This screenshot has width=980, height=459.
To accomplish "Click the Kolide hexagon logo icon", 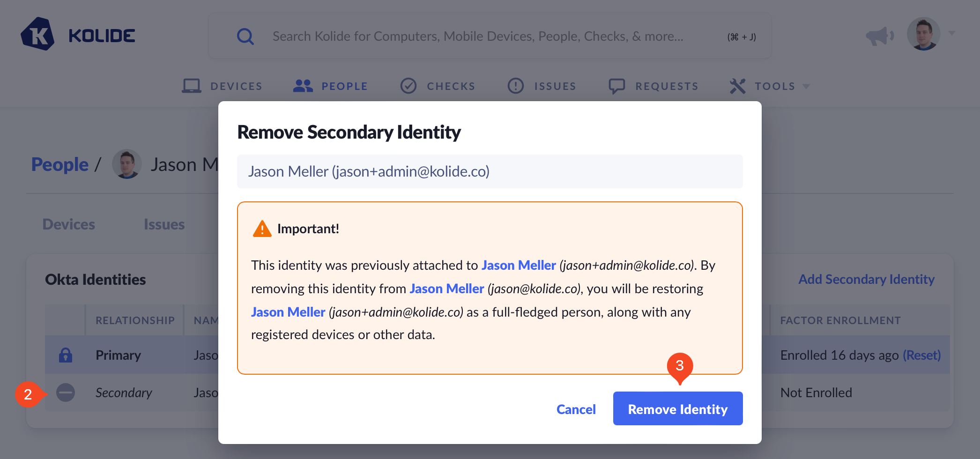I will (x=37, y=34).
